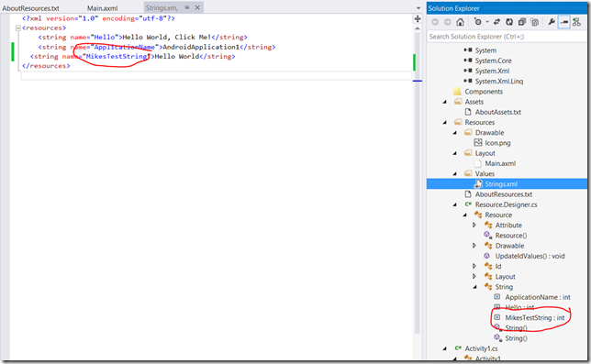Close the Strings.xml tab
The height and width of the screenshot is (364, 591).
(197, 7)
